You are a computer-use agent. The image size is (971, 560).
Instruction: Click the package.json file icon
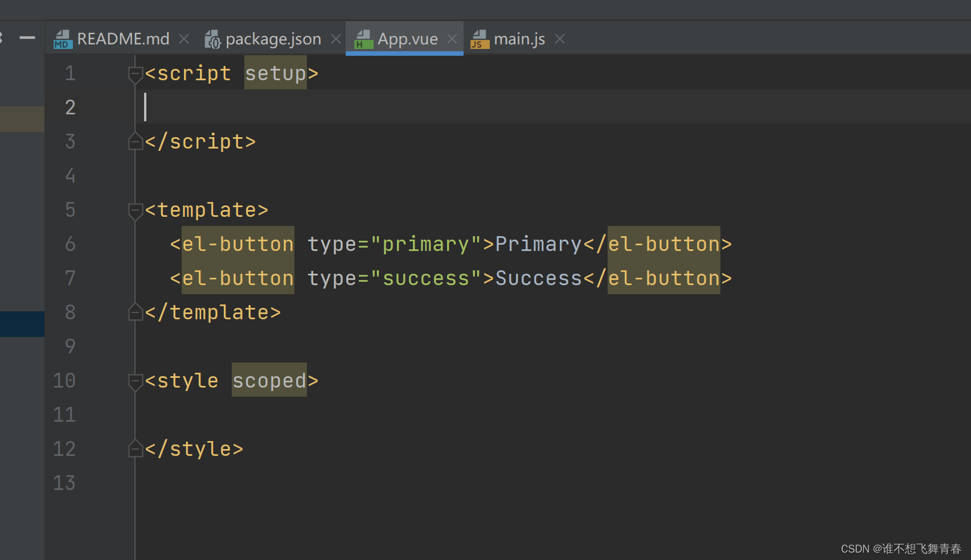click(x=212, y=39)
